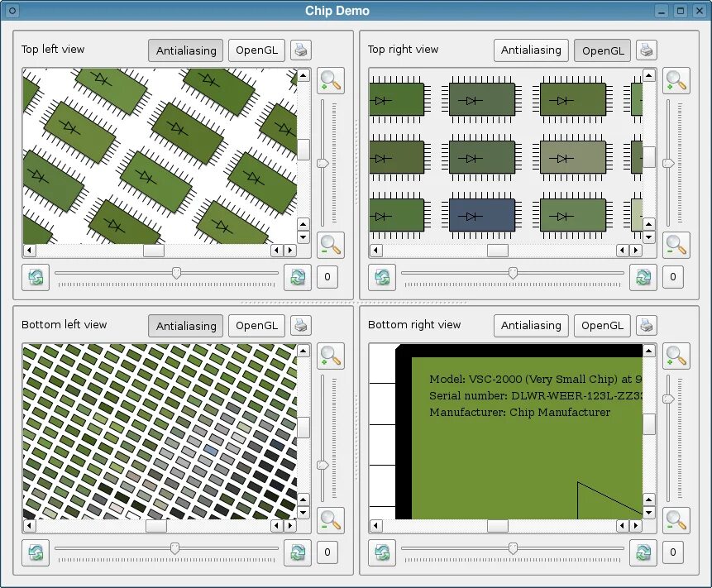Viewport: 712px width, 588px height.
Task: Rotate Bottom left view clockwise
Action: coord(298,552)
